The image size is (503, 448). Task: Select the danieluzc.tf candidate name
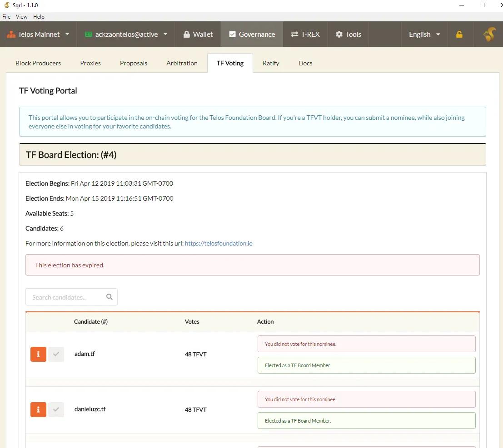90,409
